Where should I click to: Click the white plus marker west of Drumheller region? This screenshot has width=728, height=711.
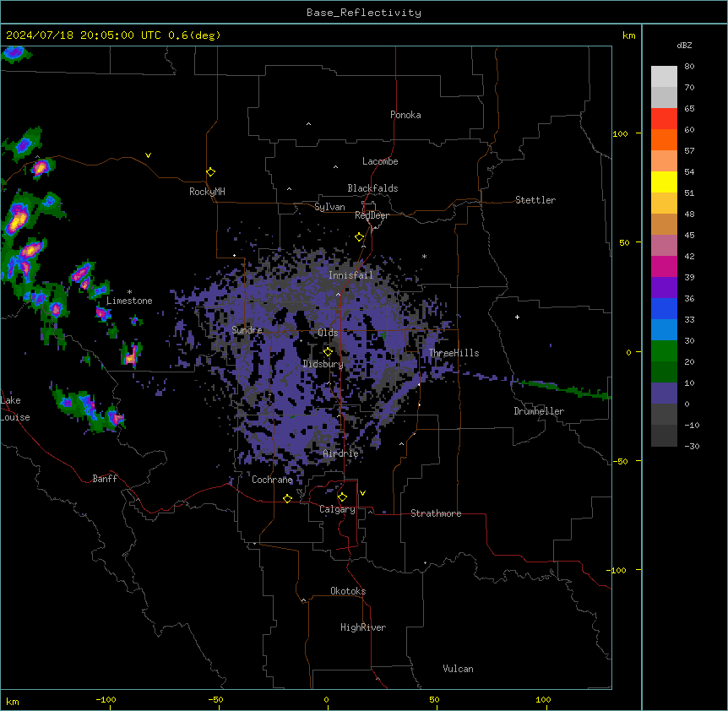[x=517, y=317]
